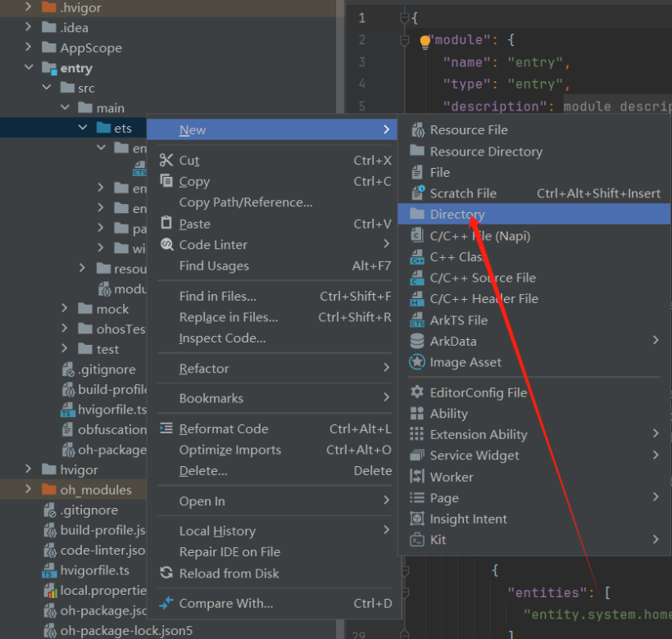Expand the .idea folder
The width and height of the screenshot is (672, 639).
pos(29,27)
